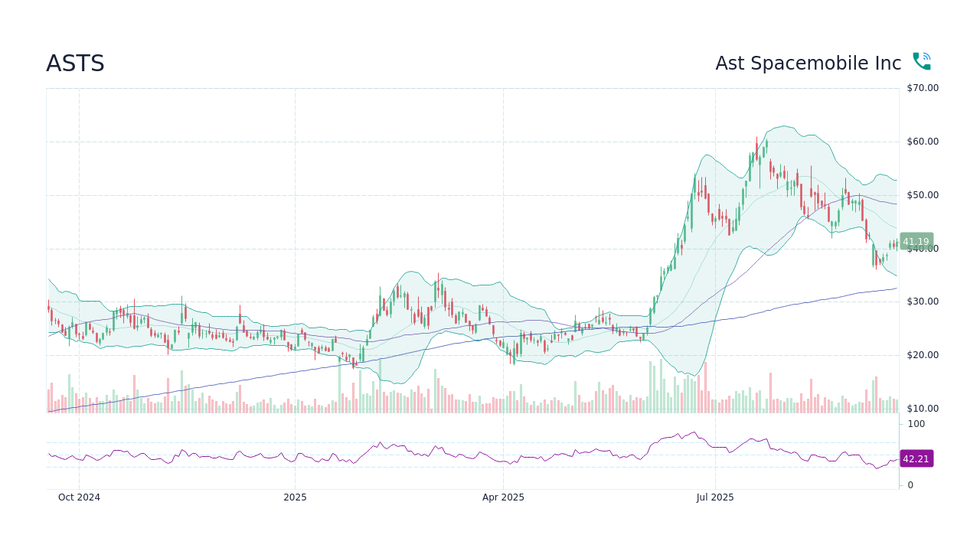Select the $60.00 price axis label
The width and height of the screenshot is (980, 551).
point(922,142)
